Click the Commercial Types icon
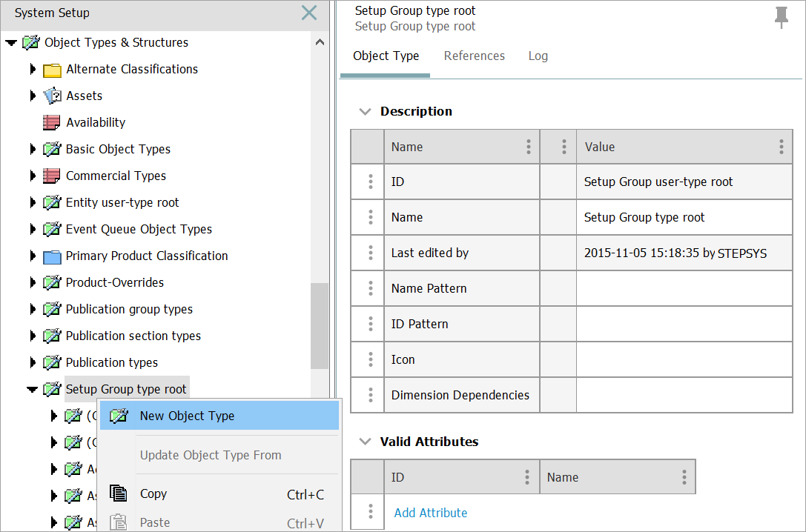 tap(52, 176)
